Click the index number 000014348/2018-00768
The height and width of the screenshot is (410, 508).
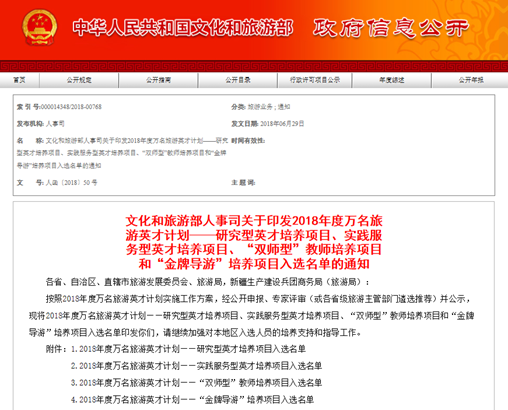pyautogui.click(x=71, y=107)
